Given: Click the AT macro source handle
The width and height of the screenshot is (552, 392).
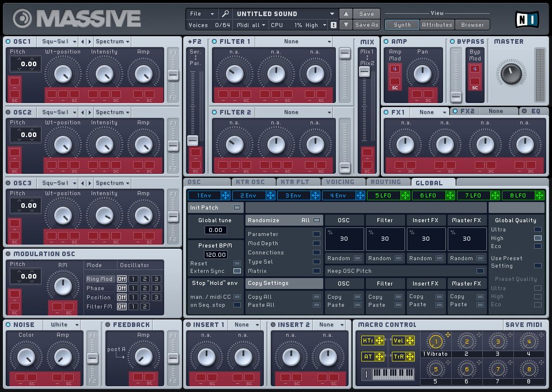Looking at the screenshot, I should 380,356.
